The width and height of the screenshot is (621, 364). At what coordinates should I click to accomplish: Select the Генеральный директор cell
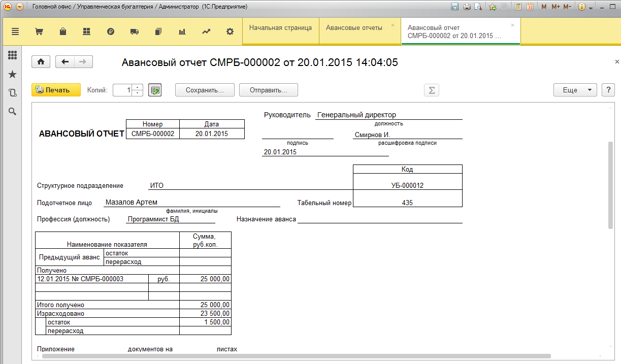388,115
